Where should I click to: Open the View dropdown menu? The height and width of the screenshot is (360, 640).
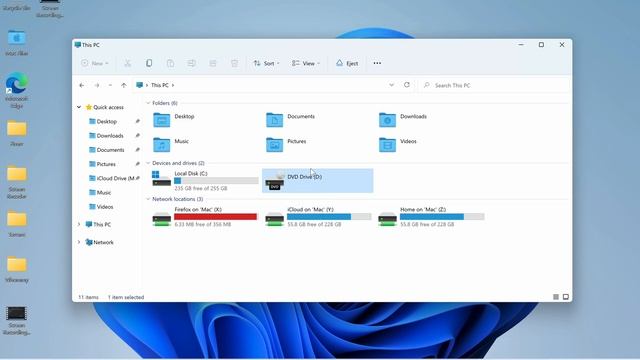(x=306, y=63)
